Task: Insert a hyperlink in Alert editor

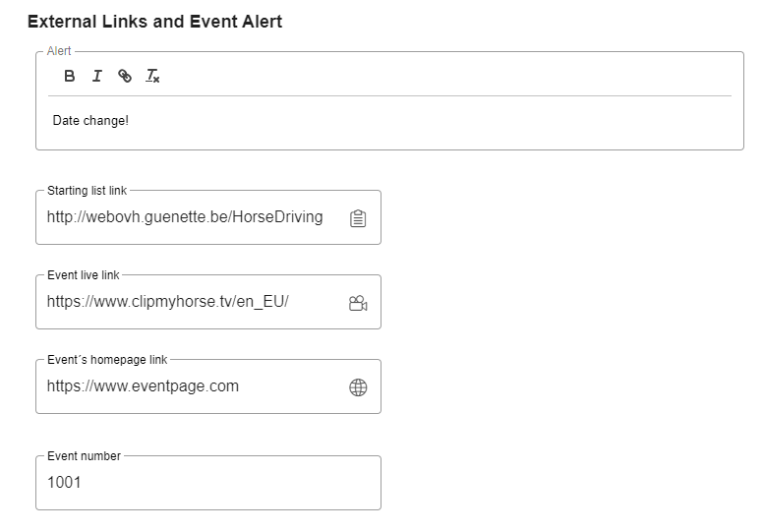Action: pos(125,76)
